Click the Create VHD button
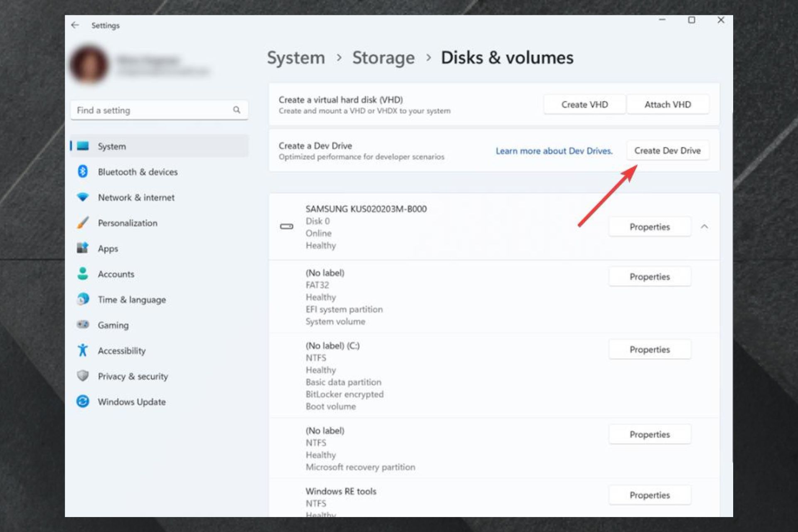798x532 pixels. pos(584,105)
